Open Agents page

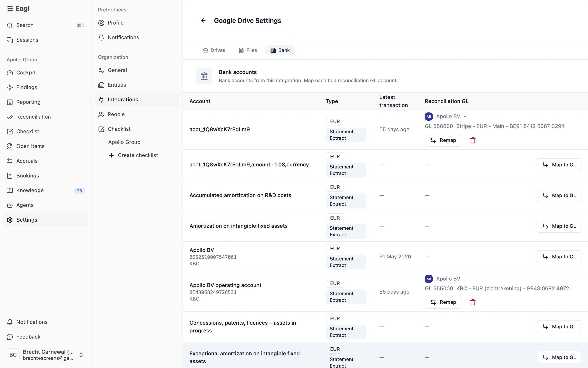click(x=46, y=205)
